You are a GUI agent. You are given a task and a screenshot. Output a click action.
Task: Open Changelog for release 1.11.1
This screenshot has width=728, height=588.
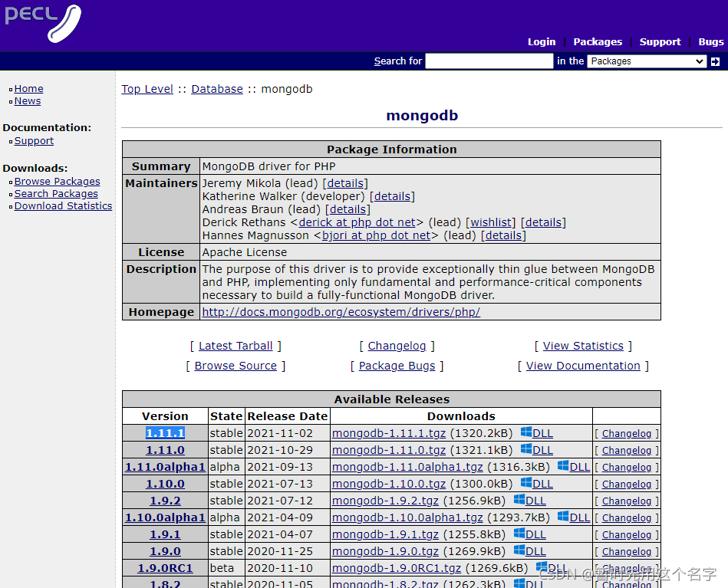626,433
